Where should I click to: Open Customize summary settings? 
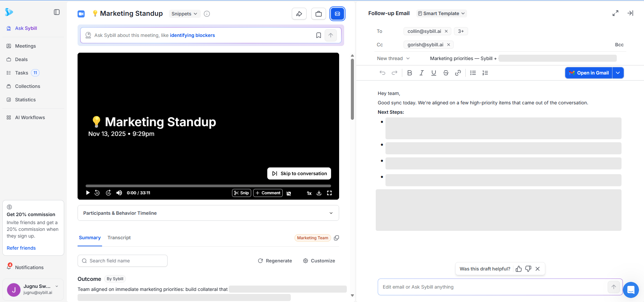[x=319, y=261]
